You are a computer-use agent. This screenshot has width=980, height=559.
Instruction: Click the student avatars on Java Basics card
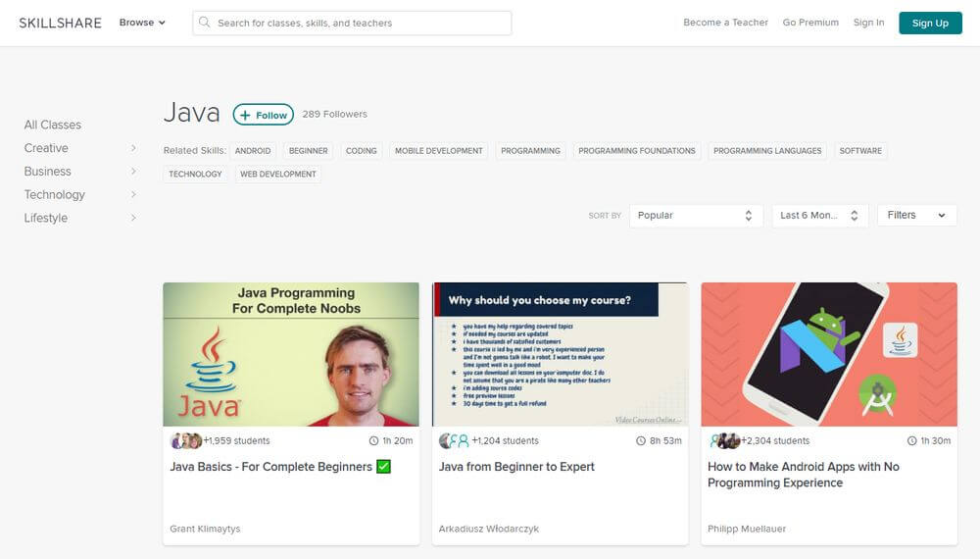click(x=186, y=440)
